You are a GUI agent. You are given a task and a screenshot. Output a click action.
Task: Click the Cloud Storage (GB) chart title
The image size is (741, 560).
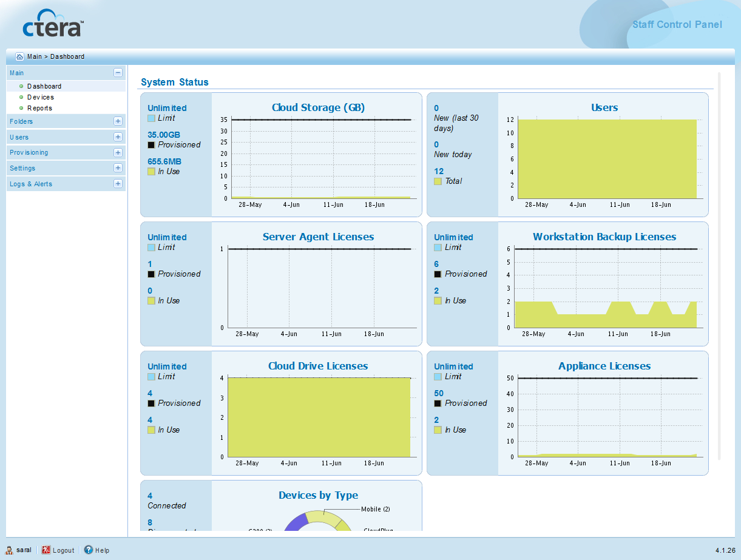pos(318,108)
